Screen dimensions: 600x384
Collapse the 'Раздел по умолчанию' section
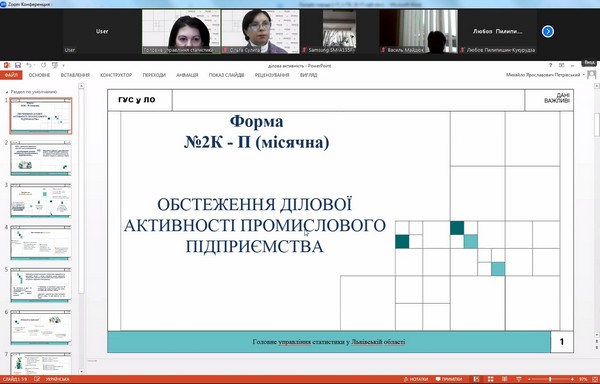tap(7, 92)
